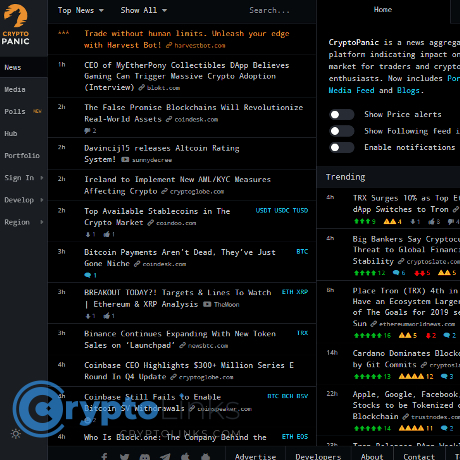Open the Facebook icon in the footer
This screenshot has width=460, height=460.
pos(104,456)
